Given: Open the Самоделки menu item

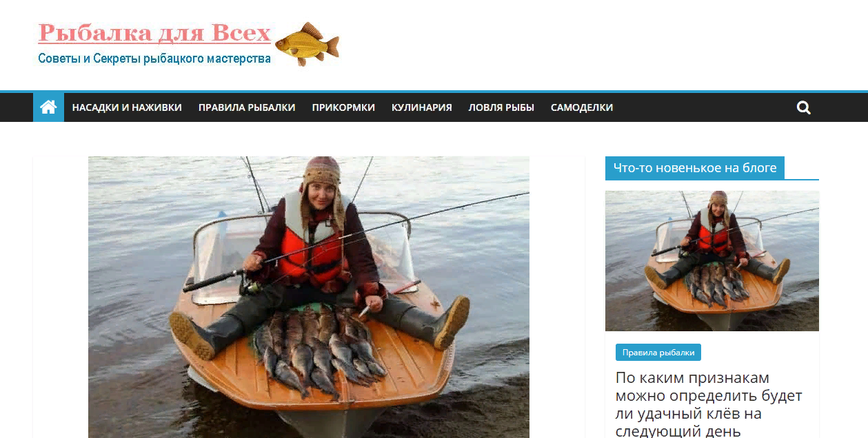Looking at the screenshot, I should pos(582,107).
